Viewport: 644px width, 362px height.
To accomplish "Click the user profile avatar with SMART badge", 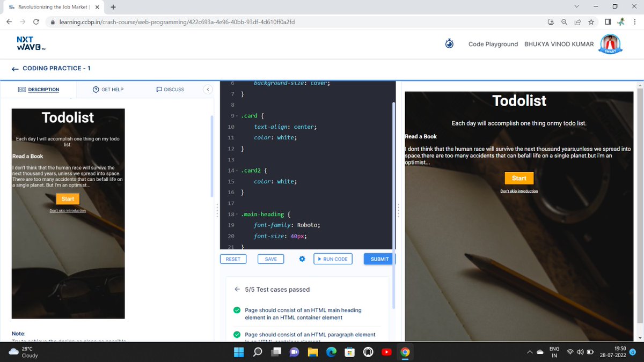I will 610,44.
